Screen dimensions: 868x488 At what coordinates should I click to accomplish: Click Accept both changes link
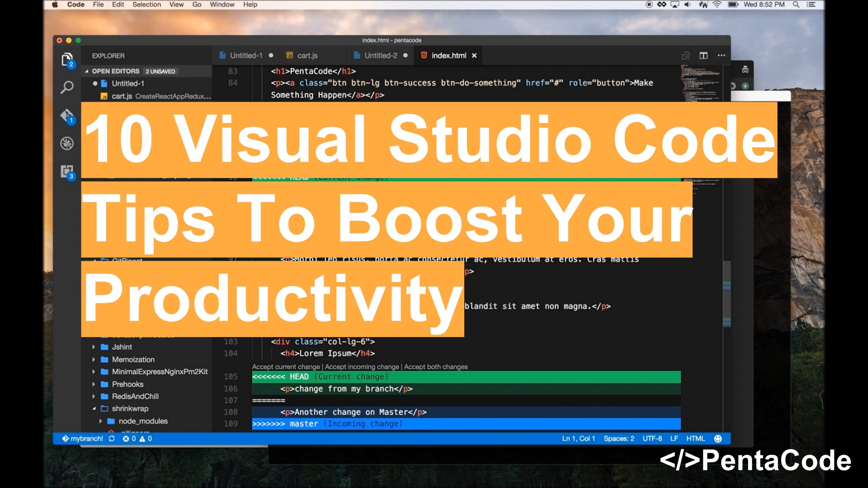[x=436, y=367]
